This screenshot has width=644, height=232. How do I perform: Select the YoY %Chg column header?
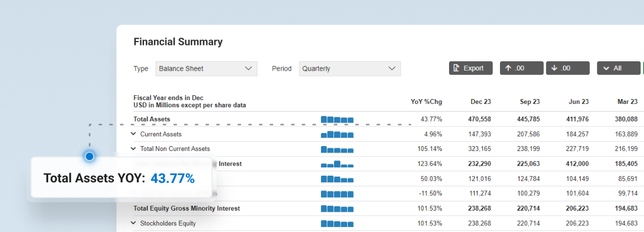(426, 102)
